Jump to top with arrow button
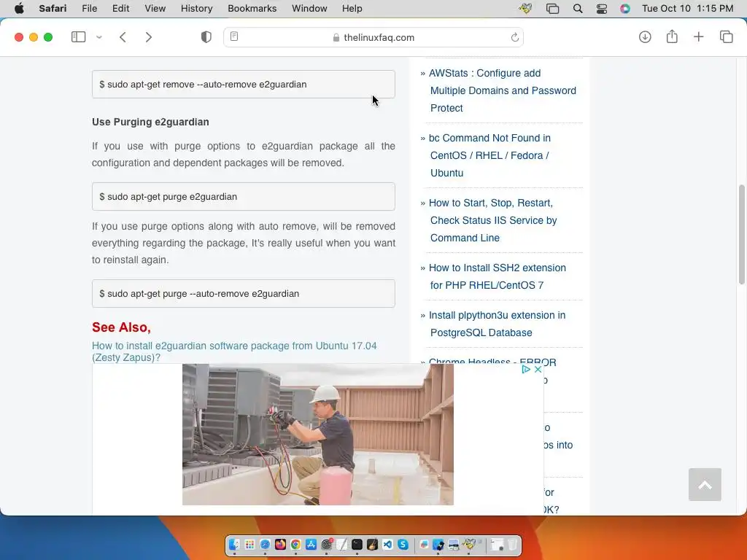Screen dimensions: 747x560 705,484
